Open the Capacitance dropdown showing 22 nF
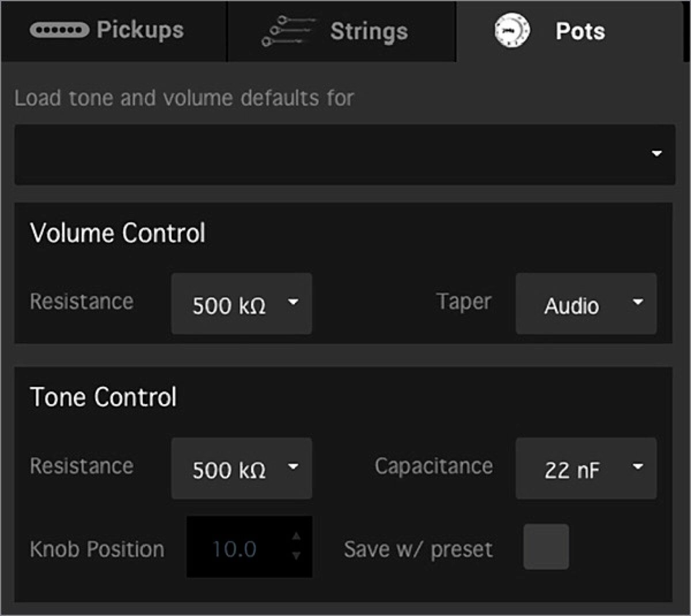Screen dimensions: 691x616 [x=586, y=468]
